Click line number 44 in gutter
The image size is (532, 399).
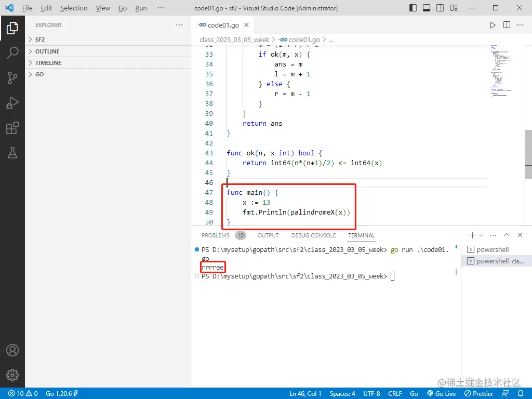209,163
